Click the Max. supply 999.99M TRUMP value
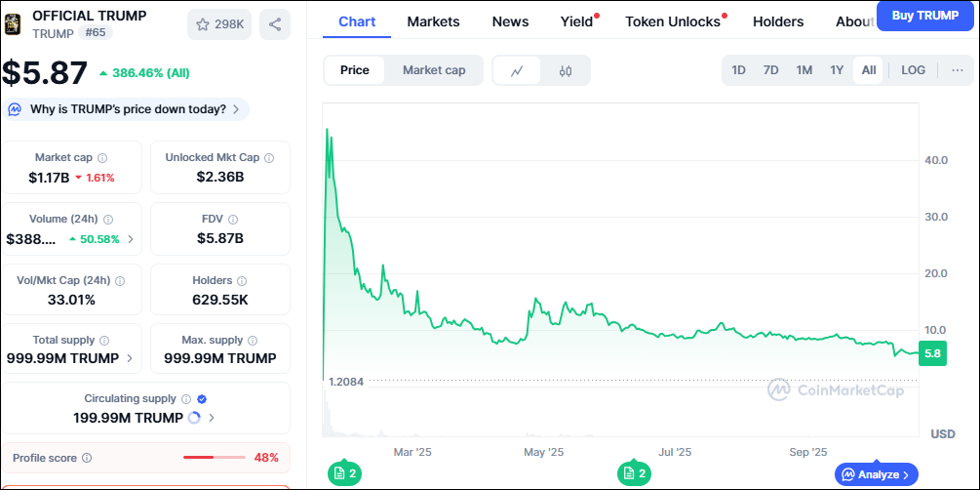 [x=220, y=358]
